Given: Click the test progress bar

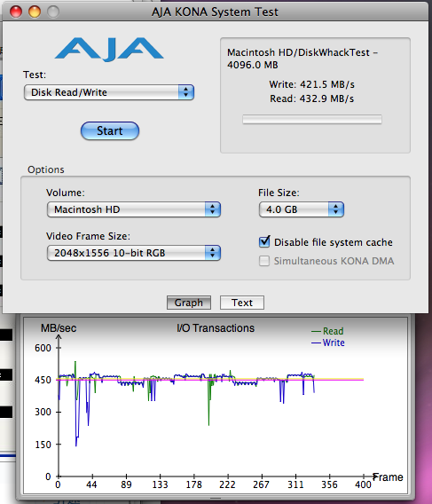Looking at the screenshot, I should click(312, 119).
